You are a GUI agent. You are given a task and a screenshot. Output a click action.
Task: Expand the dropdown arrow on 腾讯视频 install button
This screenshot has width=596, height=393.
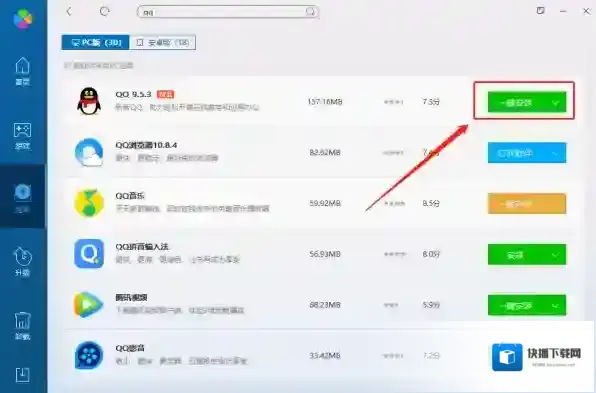tap(556, 306)
